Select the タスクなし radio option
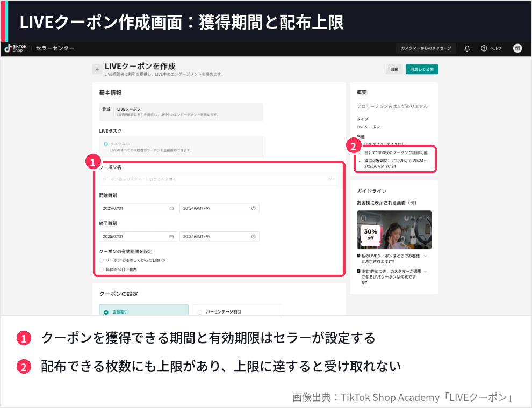Viewport: 532px width, 408px height. coord(106,144)
